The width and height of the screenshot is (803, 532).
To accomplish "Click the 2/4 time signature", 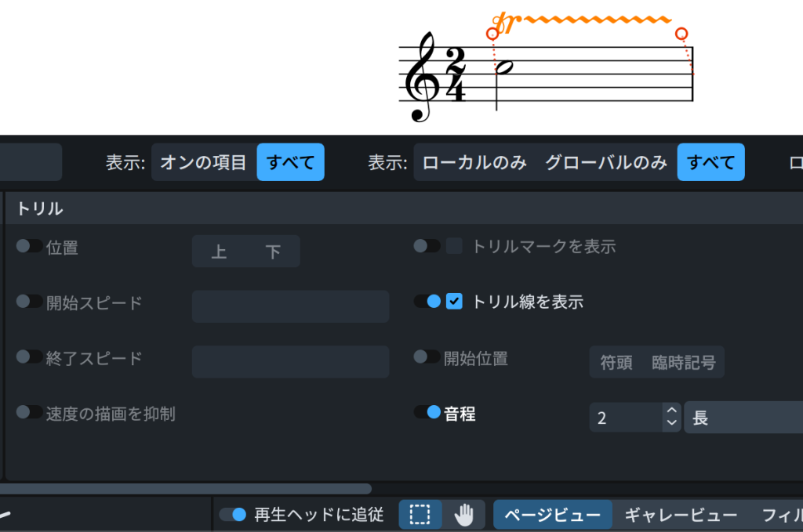I will click(x=456, y=74).
